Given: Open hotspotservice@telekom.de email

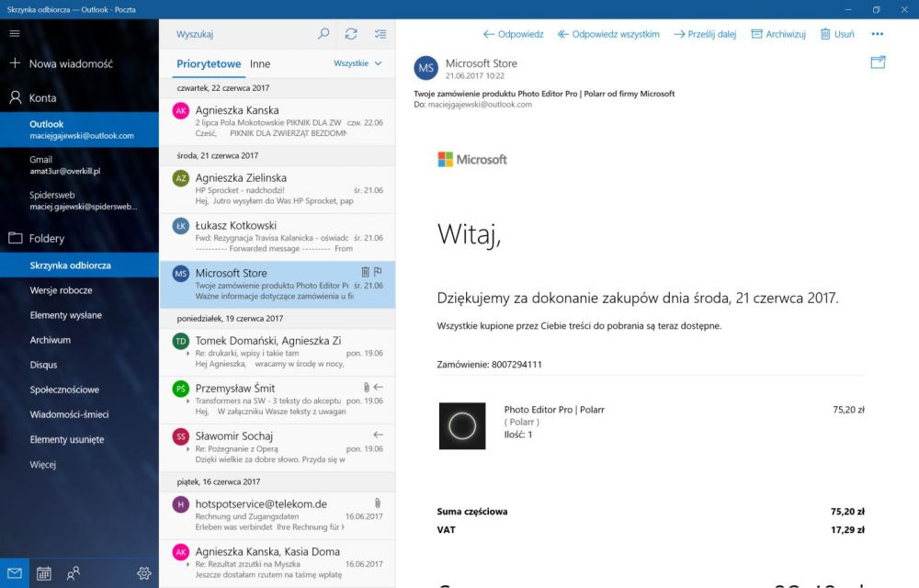Looking at the screenshot, I should click(278, 515).
